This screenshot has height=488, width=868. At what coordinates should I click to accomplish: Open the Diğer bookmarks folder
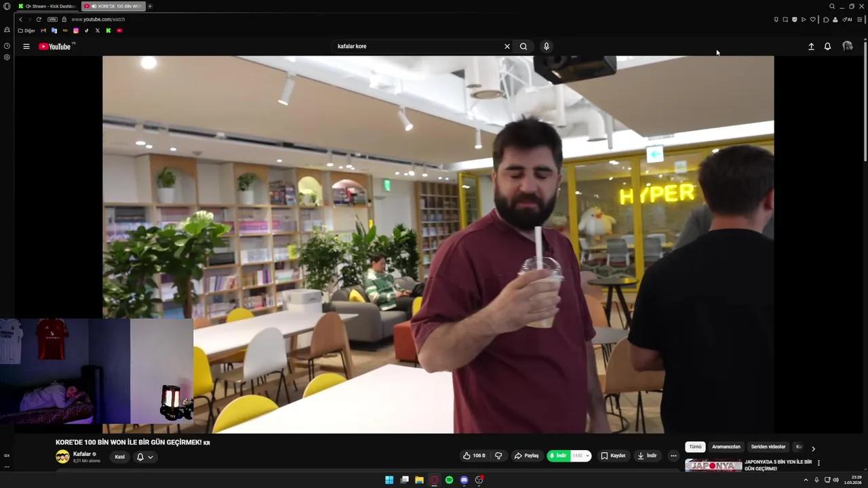tap(26, 30)
